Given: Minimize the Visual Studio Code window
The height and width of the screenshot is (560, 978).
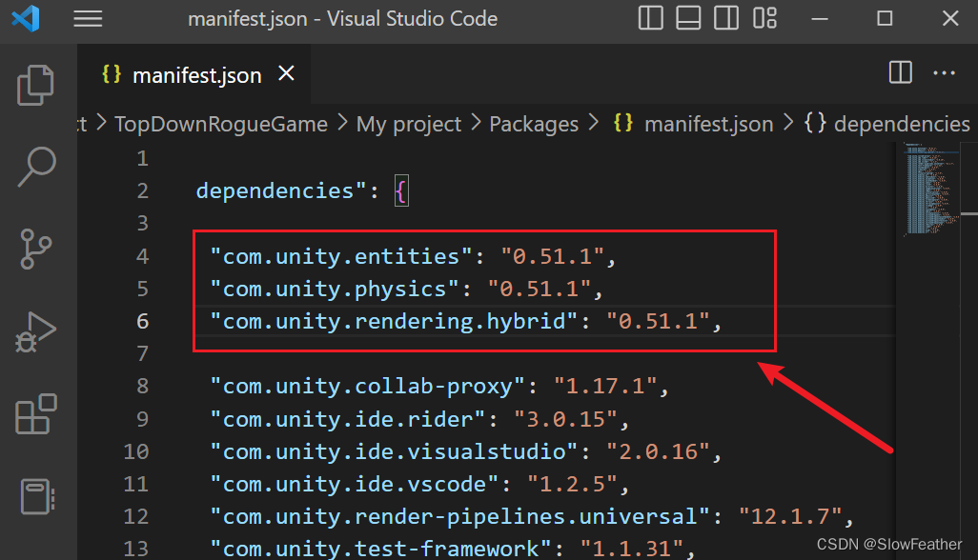Looking at the screenshot, I should [820, 19].
